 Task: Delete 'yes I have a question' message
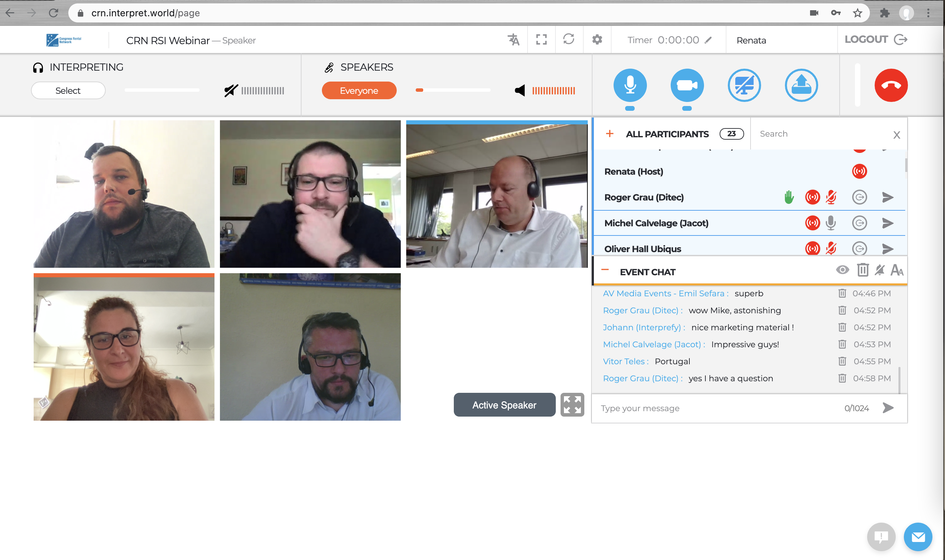coord(842,378)
